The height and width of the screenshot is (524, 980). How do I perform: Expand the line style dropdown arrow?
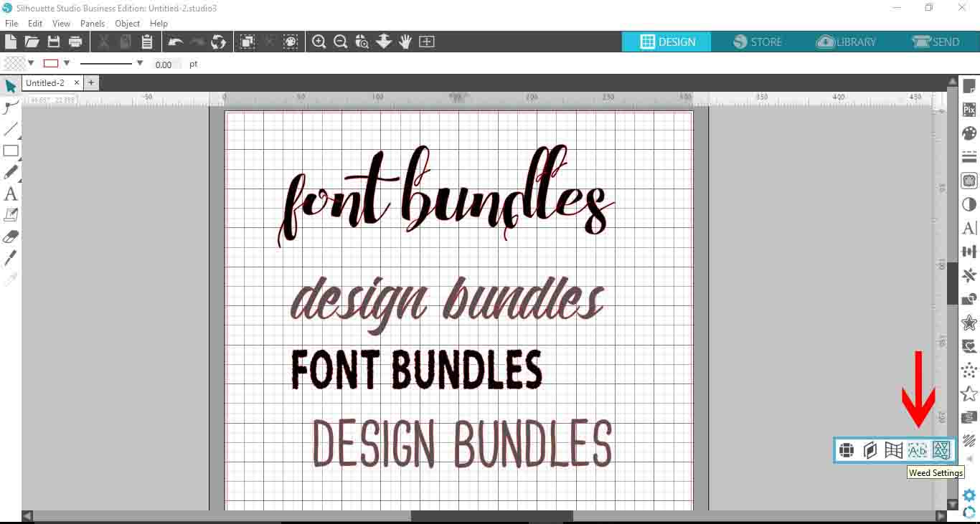click(140, 63)
